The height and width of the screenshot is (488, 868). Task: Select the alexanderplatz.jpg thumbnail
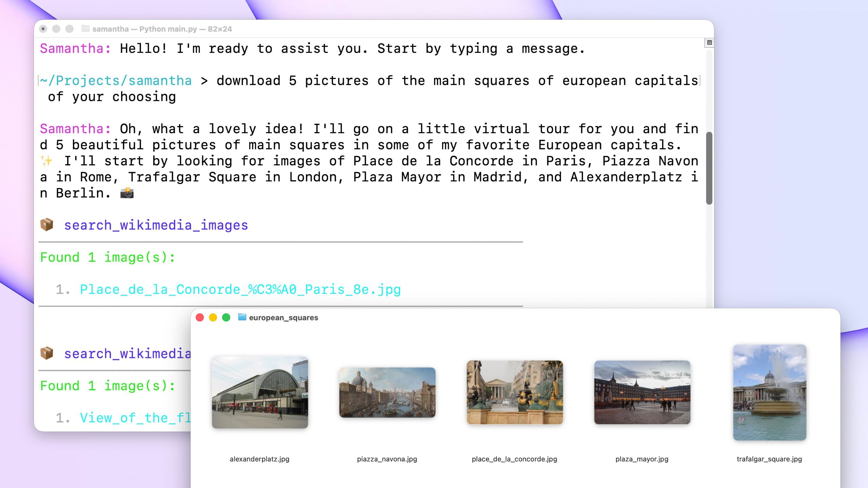260,392
